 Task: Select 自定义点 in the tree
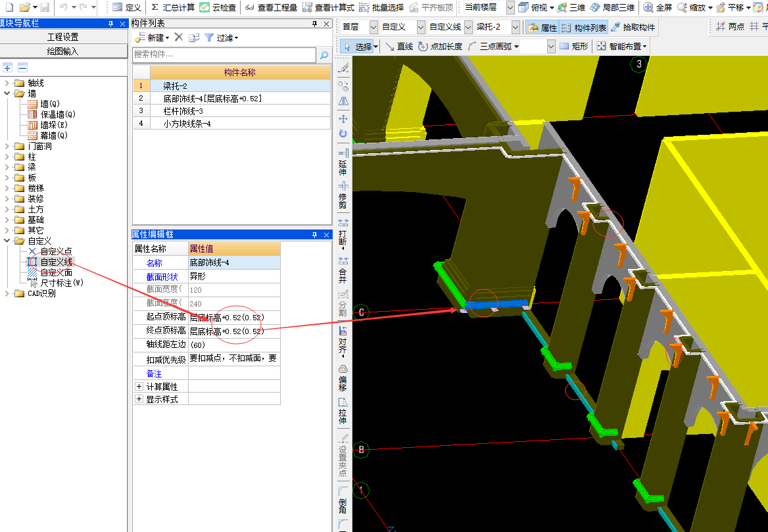click(50, 251)
